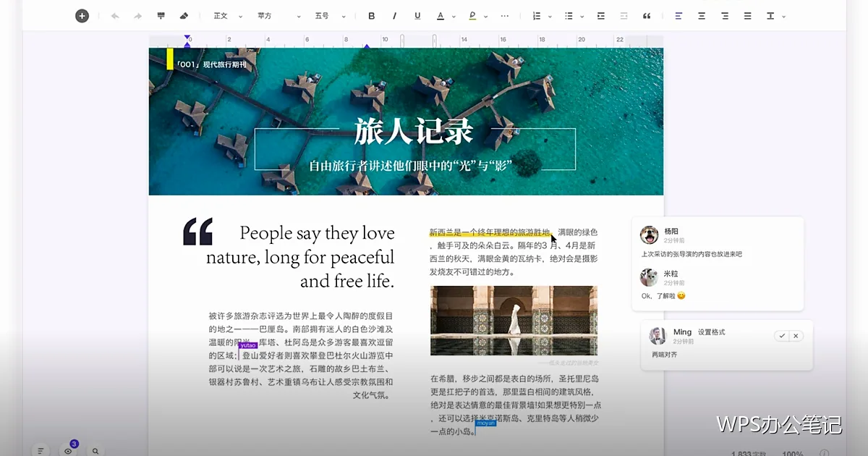Open the document outline icon
This screenshot has height=456, width=868.
tap(41, 451)
